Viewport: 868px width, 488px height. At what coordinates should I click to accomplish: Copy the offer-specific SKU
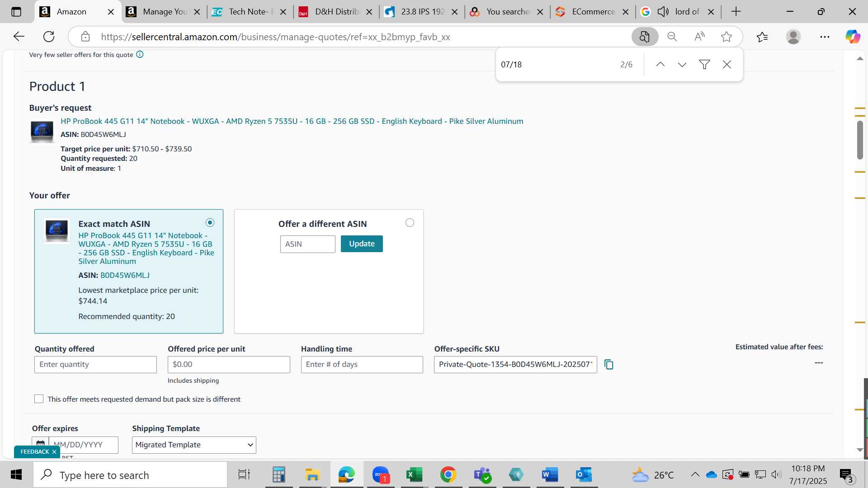(609, 365)
